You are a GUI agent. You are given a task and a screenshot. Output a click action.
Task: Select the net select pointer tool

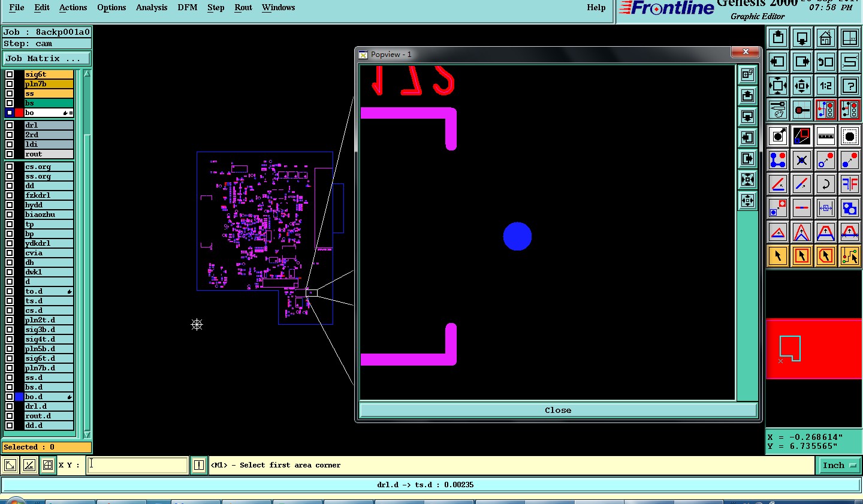coord(850,256)
